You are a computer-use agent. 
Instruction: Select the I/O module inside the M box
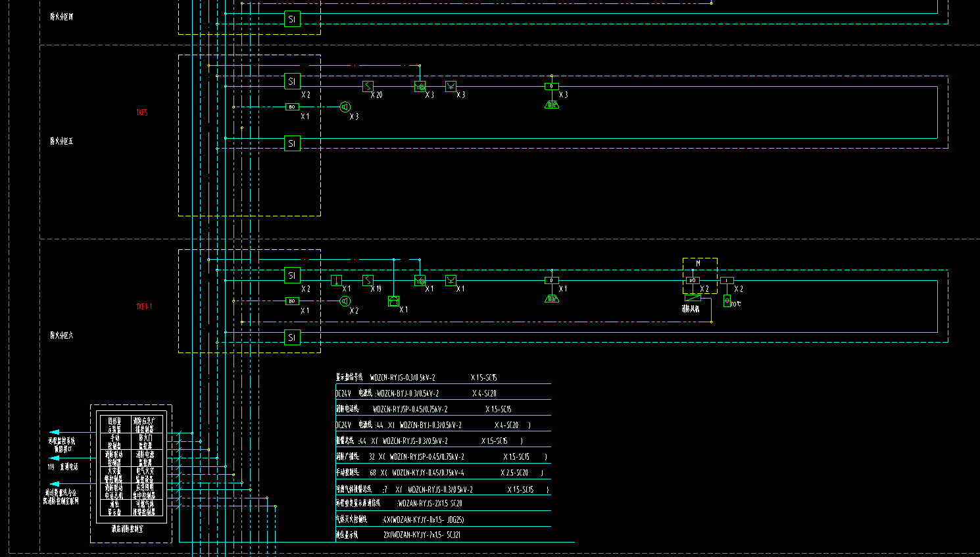693,280
